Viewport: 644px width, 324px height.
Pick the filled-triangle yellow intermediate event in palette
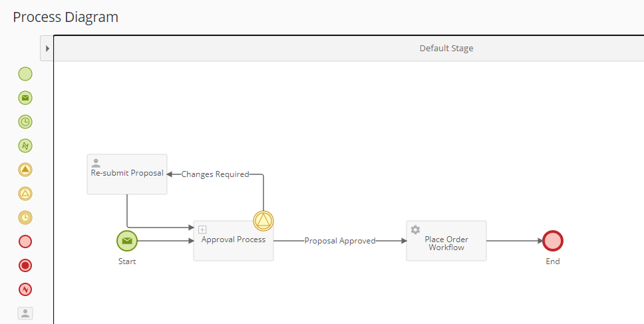tap(25, 170)
